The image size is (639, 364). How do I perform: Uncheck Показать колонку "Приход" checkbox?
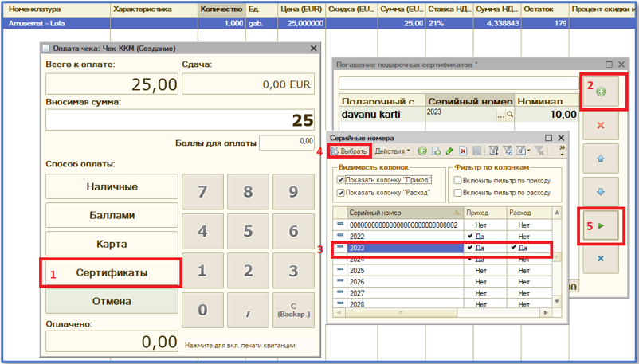[343, 180]
